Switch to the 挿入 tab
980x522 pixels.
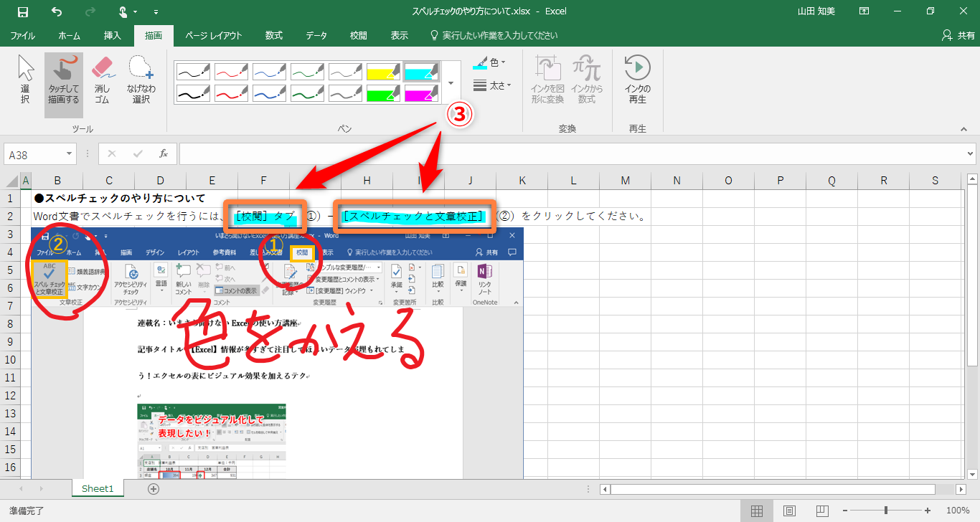coord(113,35)
